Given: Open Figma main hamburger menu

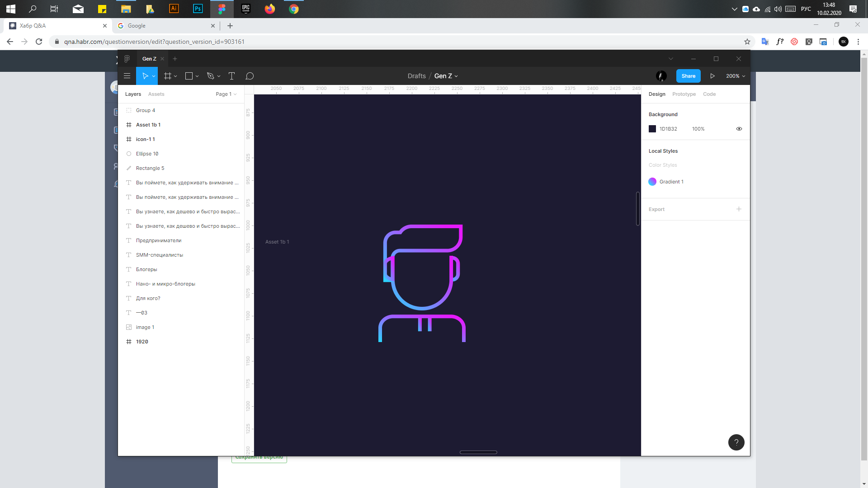Looking at the screenshot, I should 127,76.
